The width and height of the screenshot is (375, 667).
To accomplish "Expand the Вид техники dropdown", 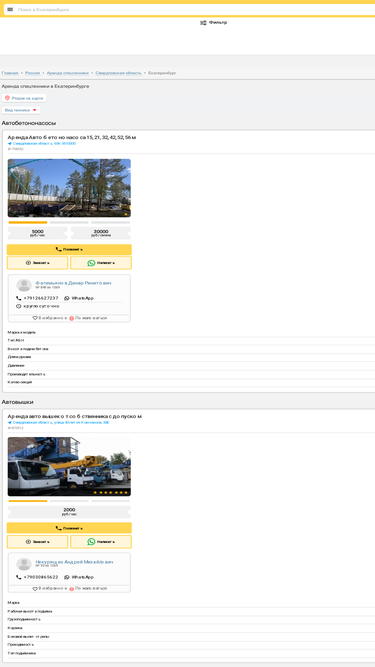I will 21,110.
